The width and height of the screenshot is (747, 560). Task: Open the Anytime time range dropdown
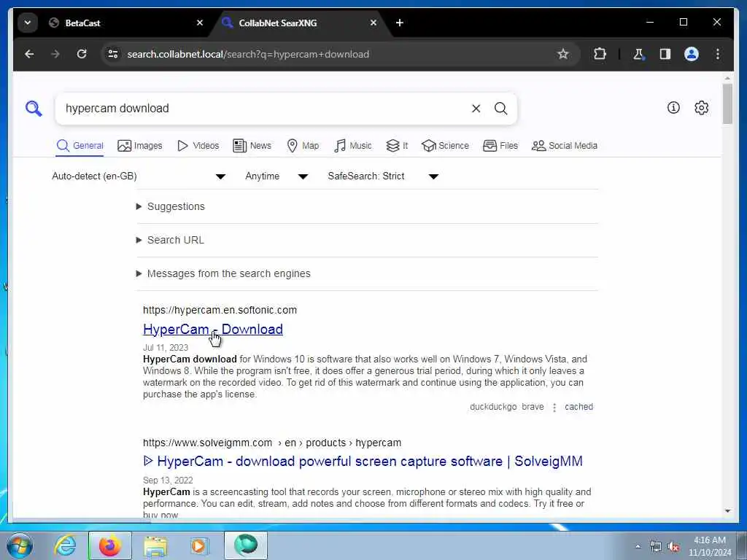coord(276,176)
